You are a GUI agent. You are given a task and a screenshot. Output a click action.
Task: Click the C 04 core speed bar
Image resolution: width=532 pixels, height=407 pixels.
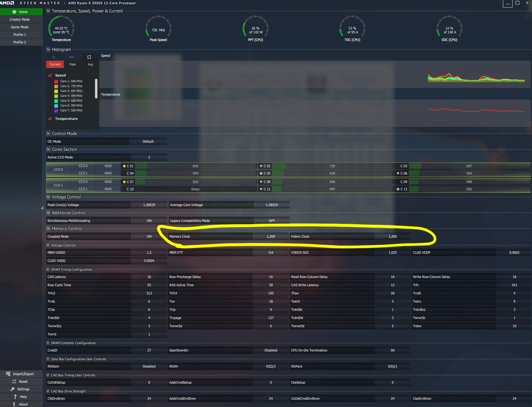coord(195,173)
